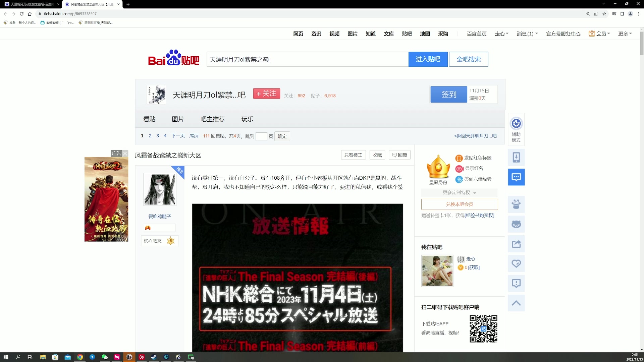Image resolution: width=644 pixels, height=362 pixels.
Task: Open Chrome three-dot menu
Action: click(639, 14)
